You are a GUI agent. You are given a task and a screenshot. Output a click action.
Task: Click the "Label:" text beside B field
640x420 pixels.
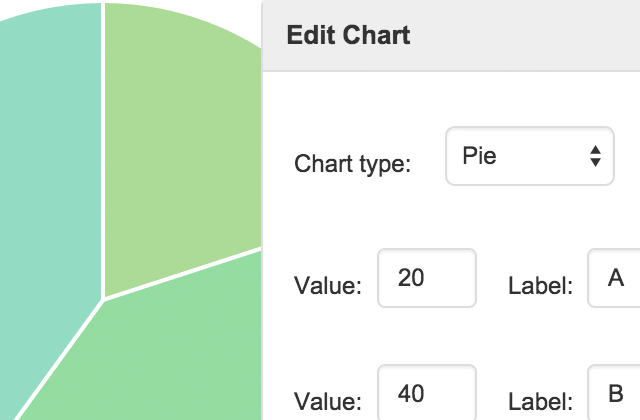point(540,402)
